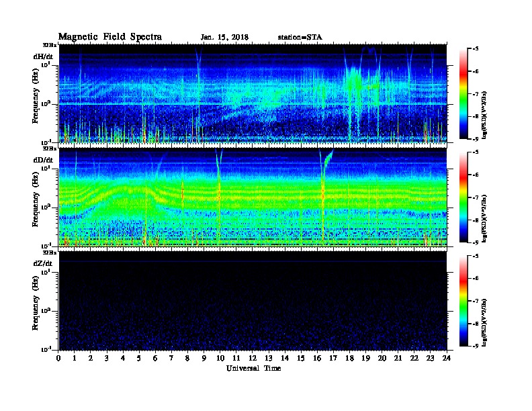Screen dimensions: 532x411
Task: Click hour 6 on the time axis
Action: [x=155, y=358]
